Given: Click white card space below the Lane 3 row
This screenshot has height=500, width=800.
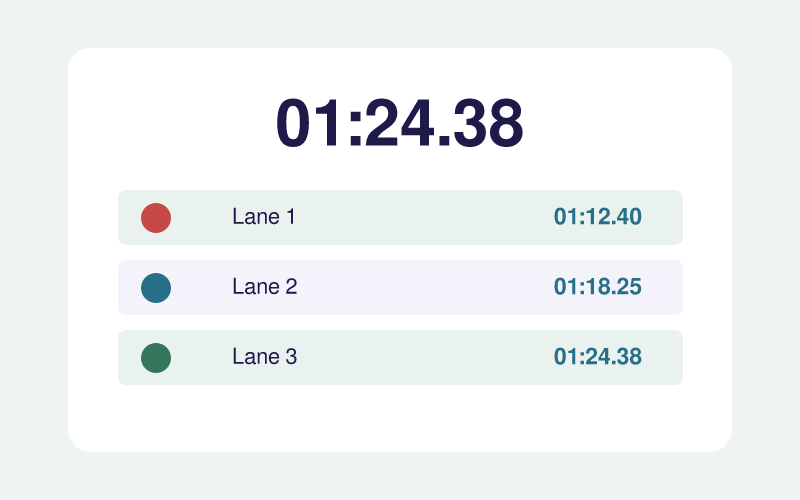Looking at the screenshot, I should click(400, 418).
